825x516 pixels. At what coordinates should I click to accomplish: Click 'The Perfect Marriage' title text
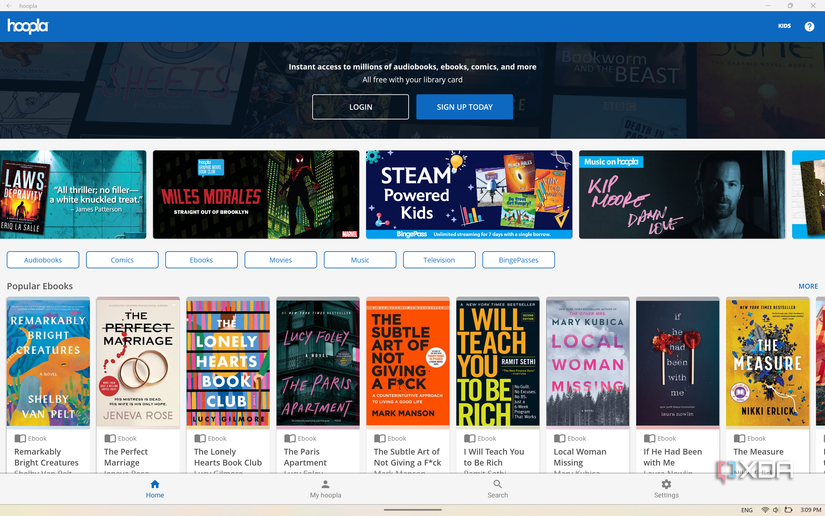[126, 457]
